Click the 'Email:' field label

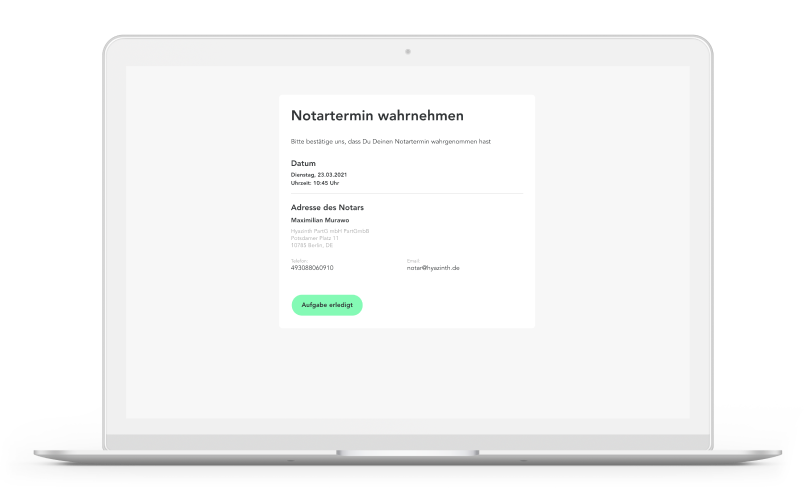click(x=413, y=261)
